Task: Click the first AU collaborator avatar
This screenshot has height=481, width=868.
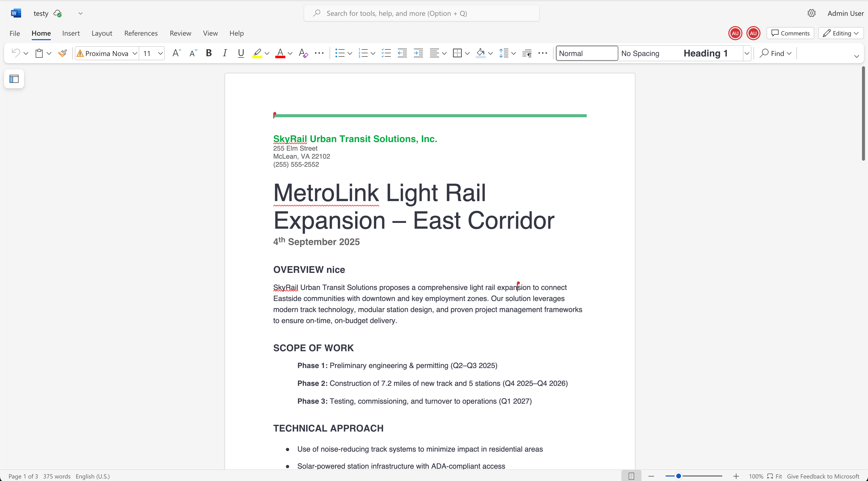Action: (735, 33)
